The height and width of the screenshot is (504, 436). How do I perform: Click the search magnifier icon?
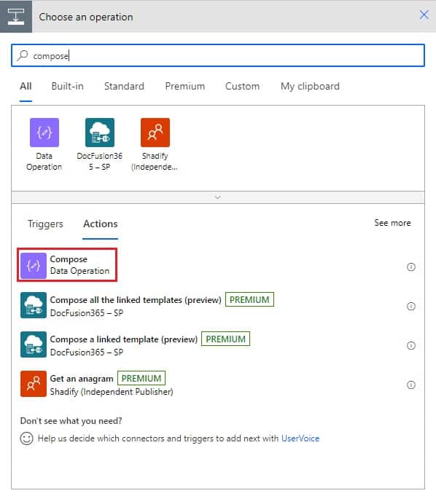coord(23,55)
